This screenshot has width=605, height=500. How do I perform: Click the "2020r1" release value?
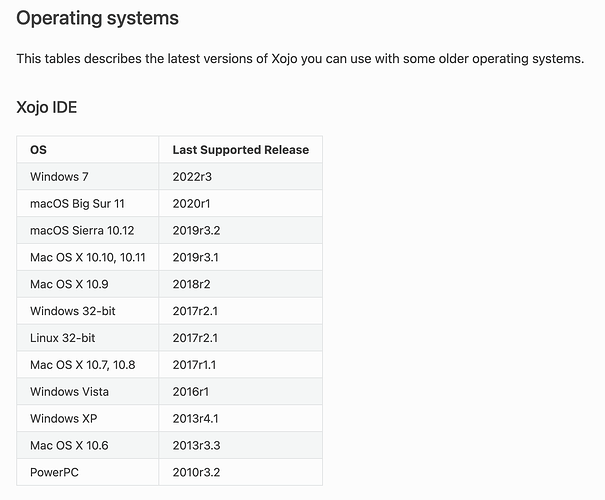coord(193,204)
